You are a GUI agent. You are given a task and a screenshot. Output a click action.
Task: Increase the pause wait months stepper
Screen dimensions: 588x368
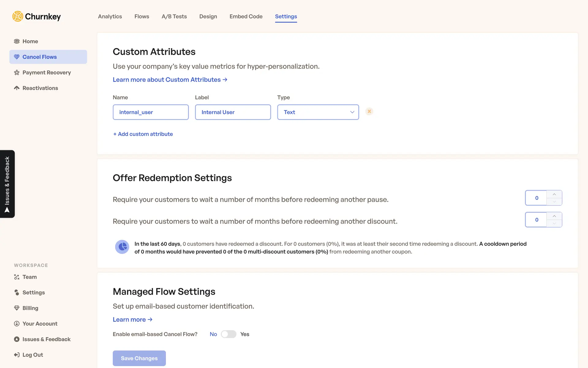tap(554, 194)
